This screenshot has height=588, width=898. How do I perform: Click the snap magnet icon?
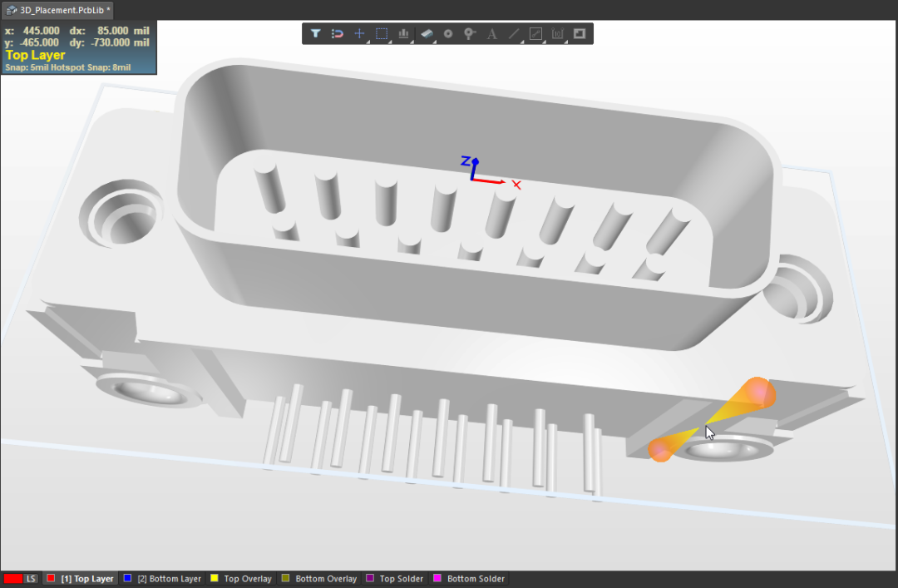338,34
